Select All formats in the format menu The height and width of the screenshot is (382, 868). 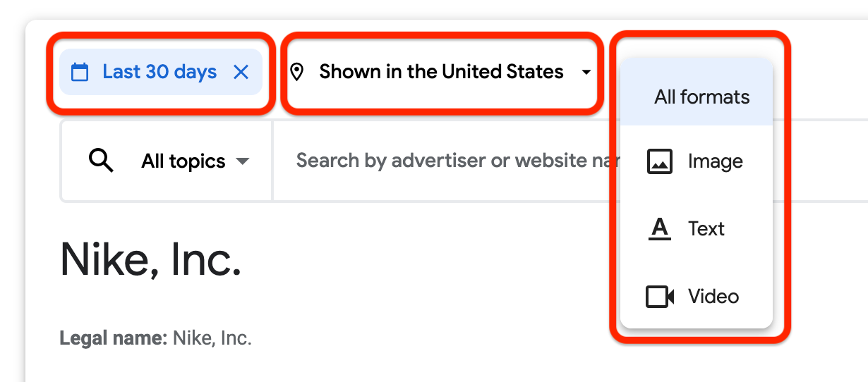[x=701, y=97]
